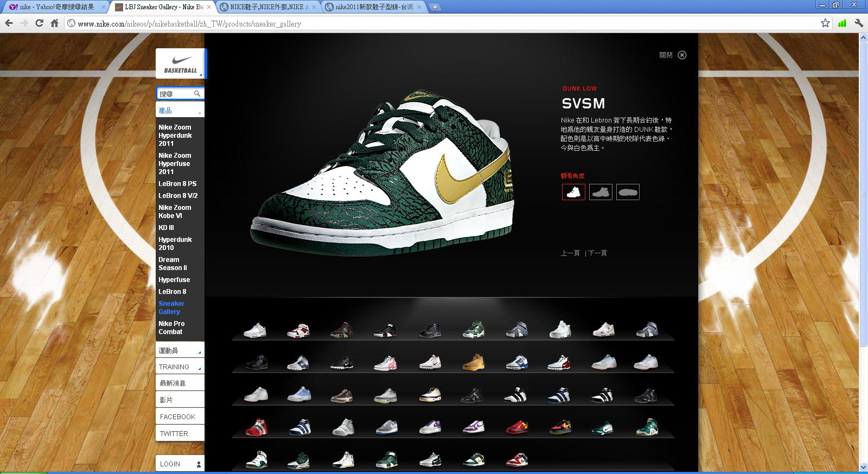Select Sneaker Gallery in the sidebar

click(171, 308)
